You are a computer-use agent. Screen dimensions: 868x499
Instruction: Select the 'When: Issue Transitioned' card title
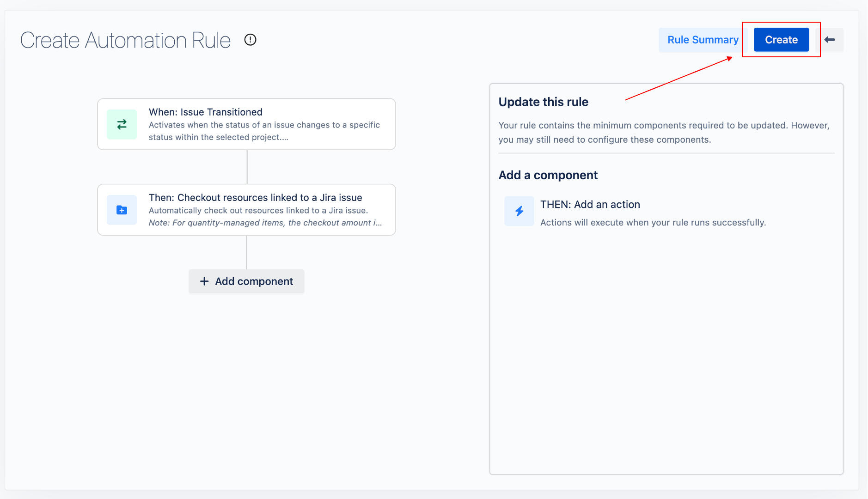[x=205, y=112]
